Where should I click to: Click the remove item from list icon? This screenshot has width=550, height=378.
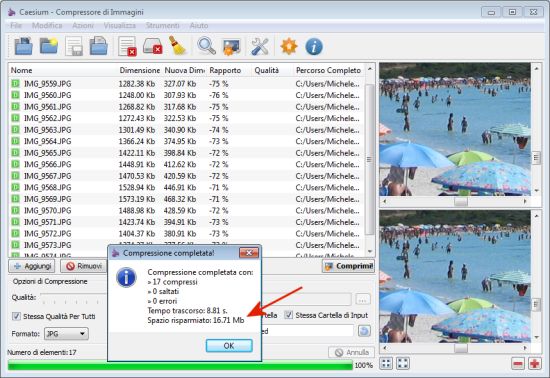(127, 46)
